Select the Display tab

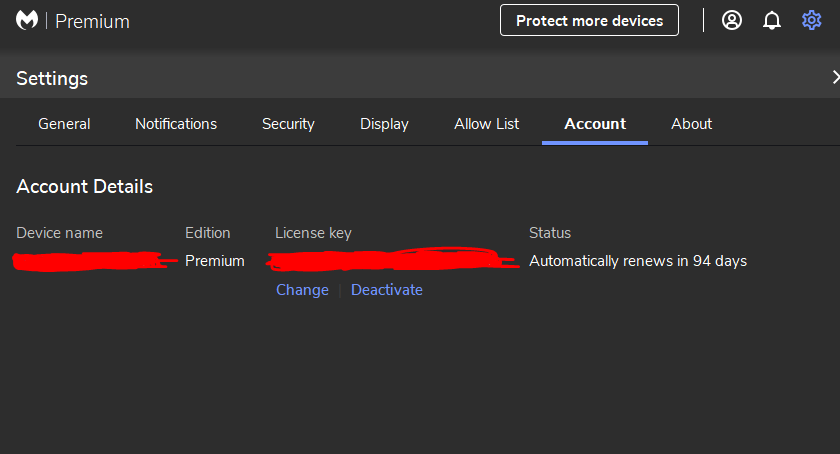(384, 124)
